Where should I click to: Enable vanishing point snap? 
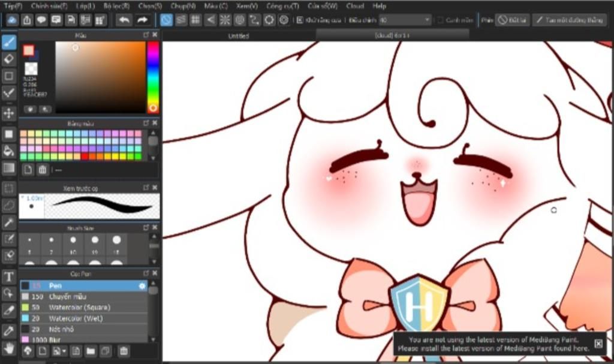[210, 20]
